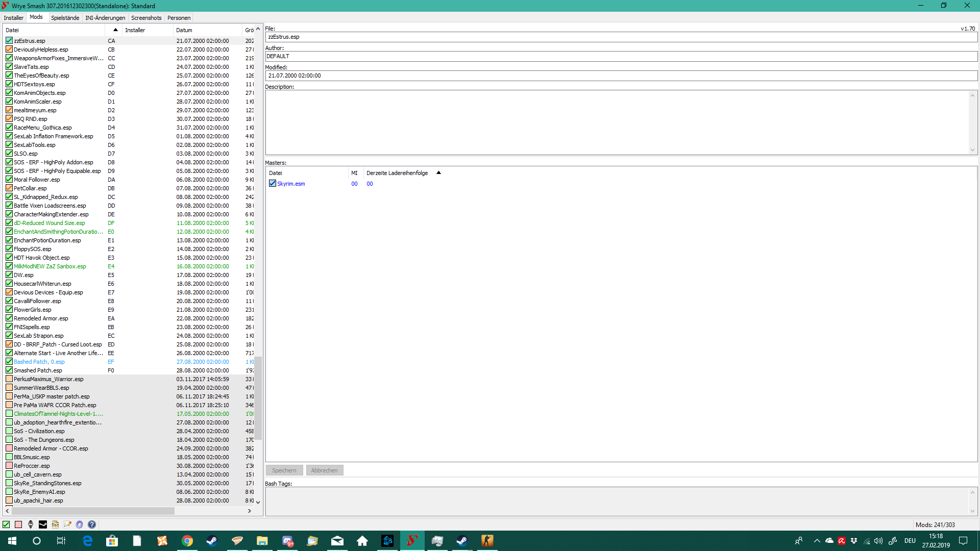Open Mail app from taskbar

[337, 541]
